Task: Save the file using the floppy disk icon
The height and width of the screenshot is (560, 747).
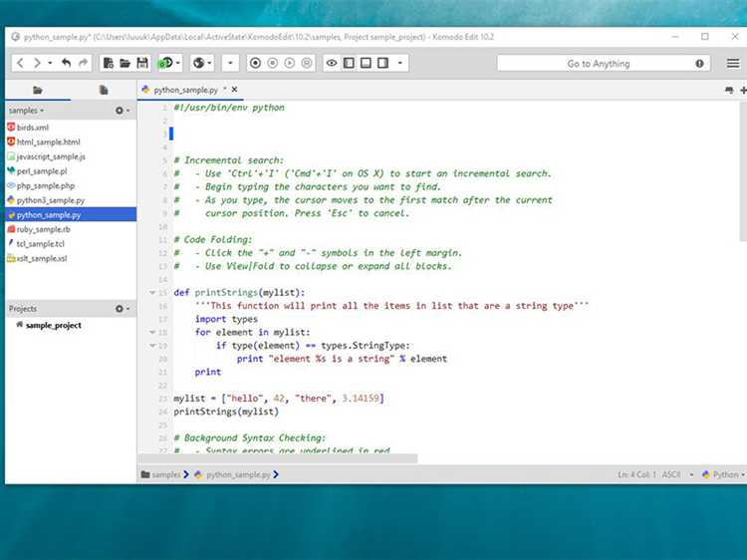Action: point(142,63)
